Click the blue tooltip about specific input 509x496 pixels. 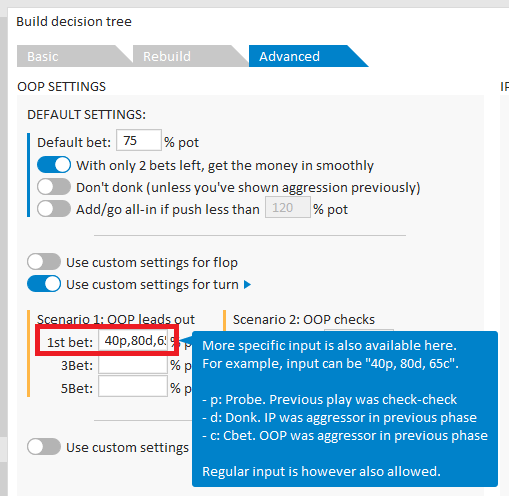pos(345,409)
